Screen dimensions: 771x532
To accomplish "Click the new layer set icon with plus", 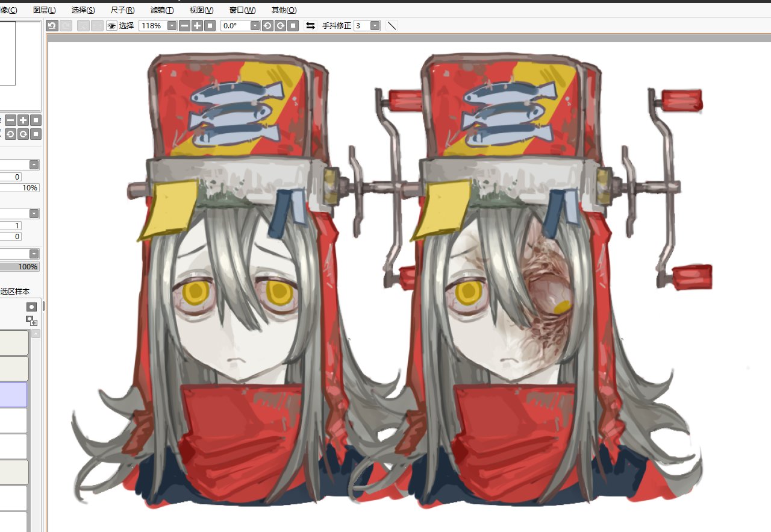I will (31, 321).
